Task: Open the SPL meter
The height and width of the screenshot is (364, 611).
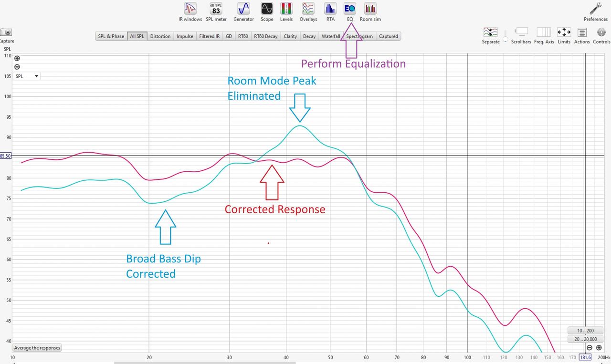Action: click(x=216, y=12)
